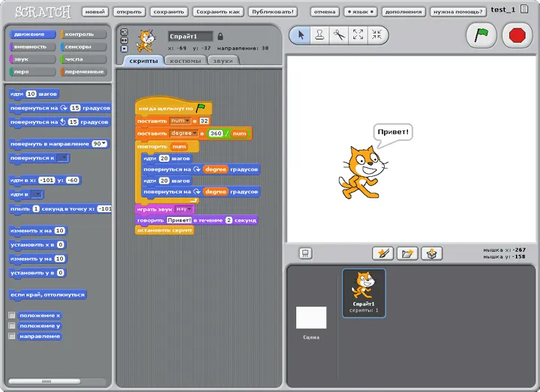
Task: Select the 'сенсоры' block category
Action: 83,46
